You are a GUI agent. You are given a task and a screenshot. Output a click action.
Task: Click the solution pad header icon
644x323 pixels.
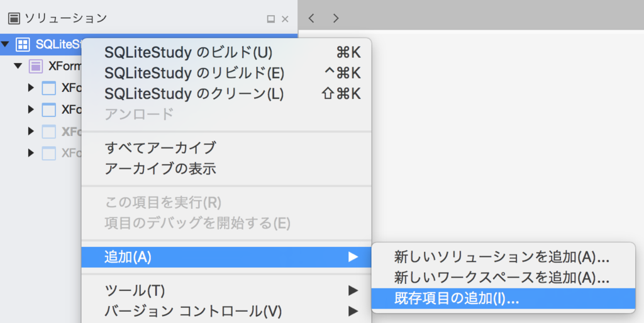tap(14, 18)
